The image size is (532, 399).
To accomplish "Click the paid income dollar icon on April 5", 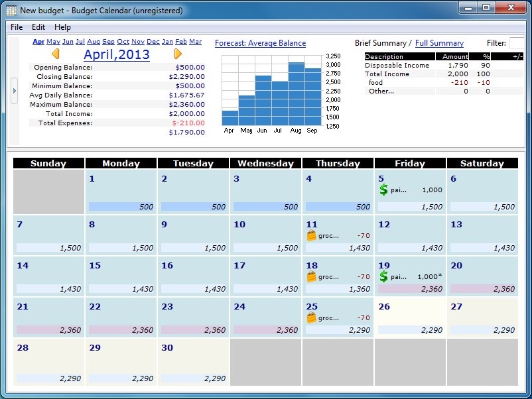I will tap(383, 191).
